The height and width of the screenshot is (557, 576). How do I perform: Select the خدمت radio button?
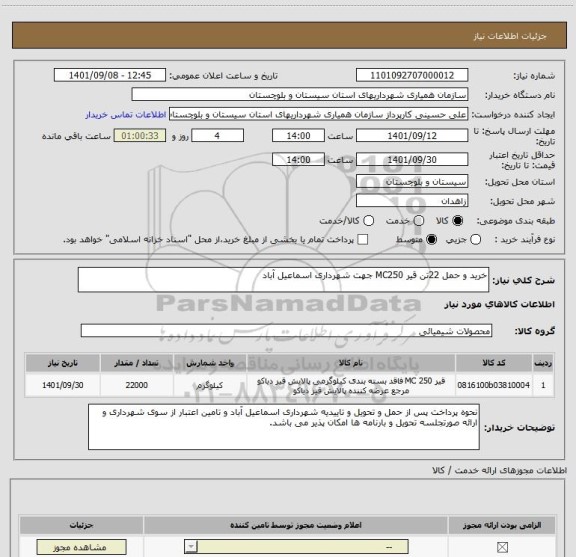coord(419,221)
